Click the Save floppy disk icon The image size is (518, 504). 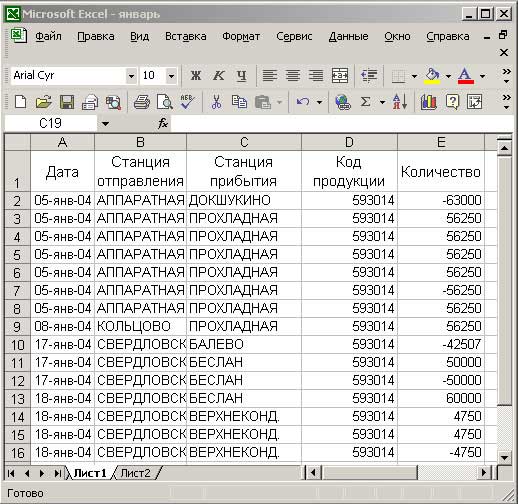point(67,102)
